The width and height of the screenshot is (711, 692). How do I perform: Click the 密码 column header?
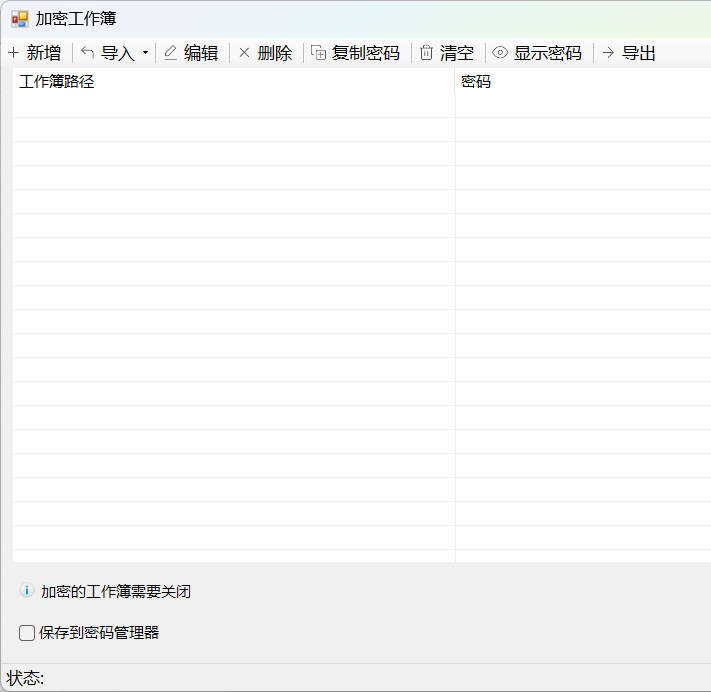tap(476, 82)
